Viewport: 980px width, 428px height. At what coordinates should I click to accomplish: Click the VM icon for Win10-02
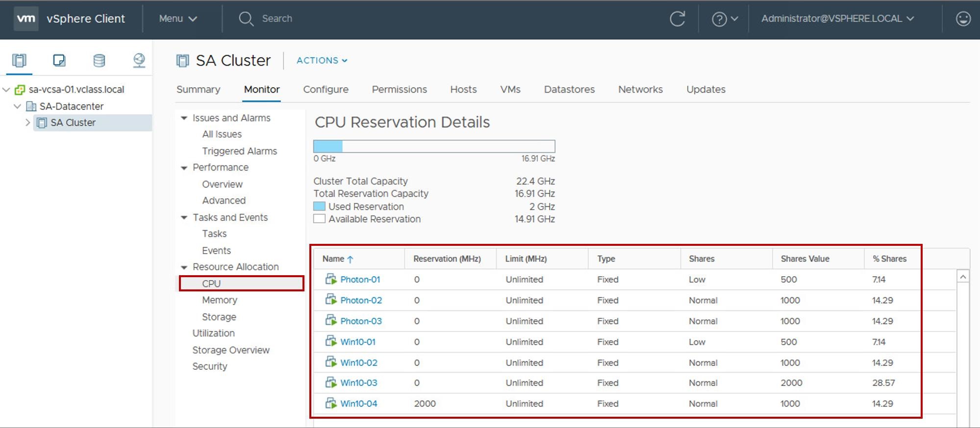click(331, 362)
